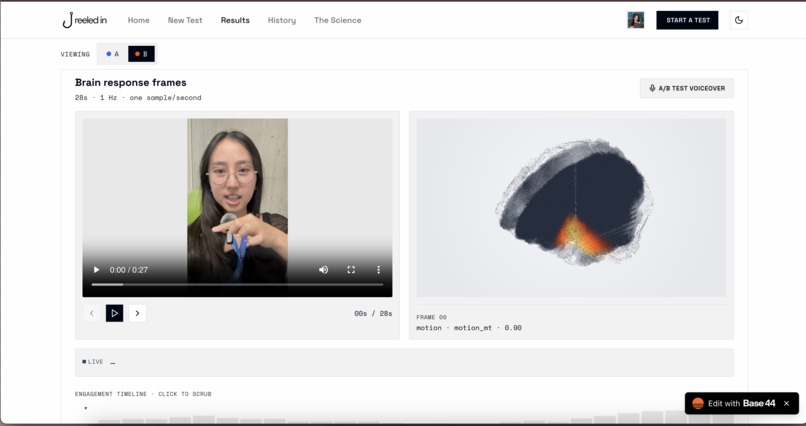806x426 pixels.
Task: Click the LIVE status indicator
Action: tap(93, 362)
